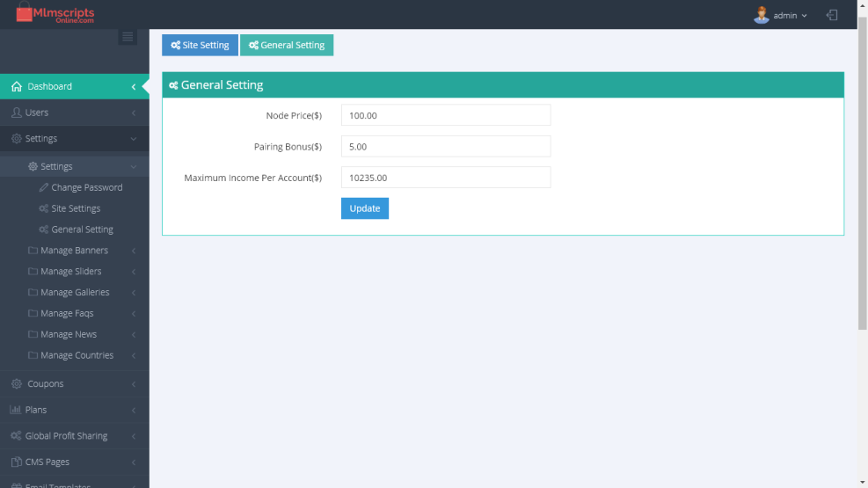The height and width of the screenshot is (488, 868).
Task: Click the Dashboard home icon
Action: [16, 86]
